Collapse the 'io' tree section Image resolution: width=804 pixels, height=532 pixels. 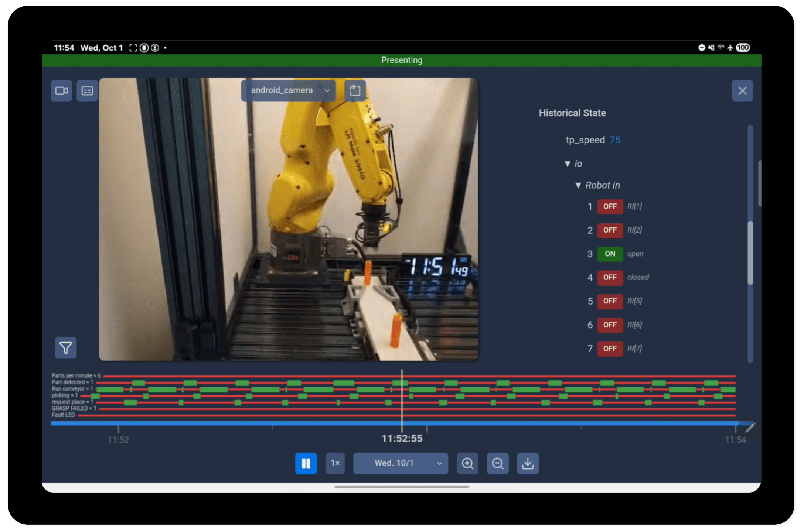pos(568,164)
